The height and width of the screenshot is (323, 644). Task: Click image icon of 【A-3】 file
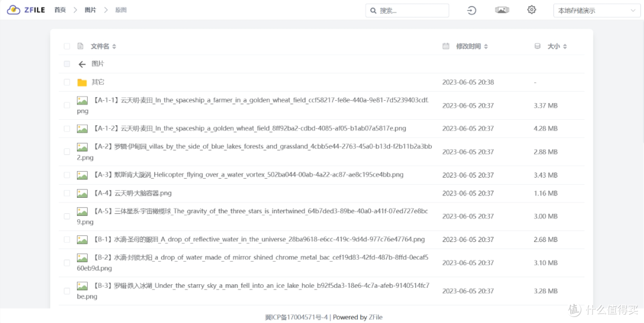(82, 175)
